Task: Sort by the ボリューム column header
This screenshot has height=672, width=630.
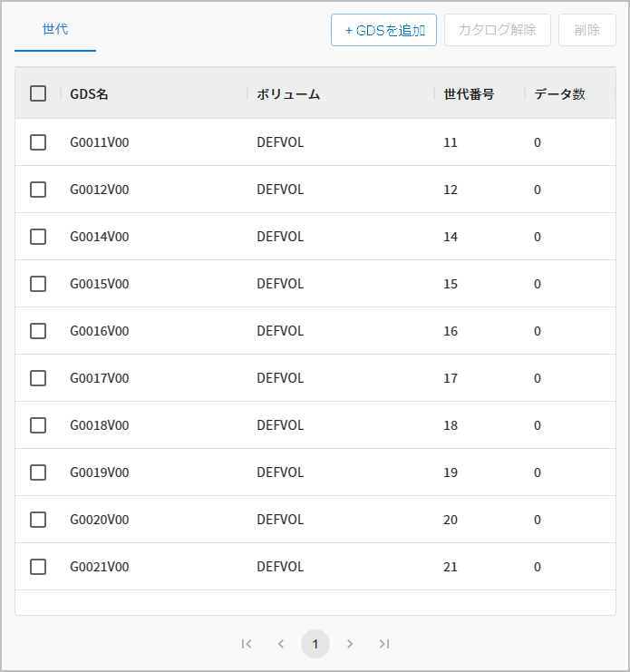Action: tap(288, 94)
